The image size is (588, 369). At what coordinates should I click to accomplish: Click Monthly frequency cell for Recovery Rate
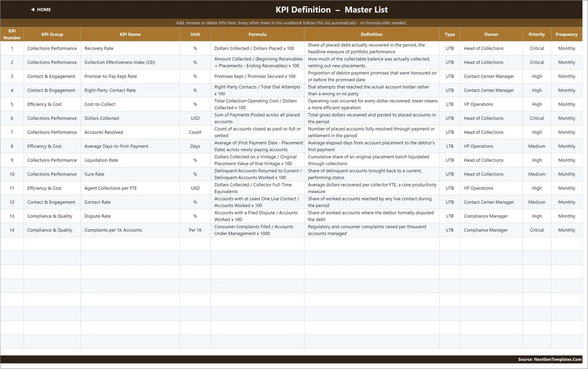[567, 48]
